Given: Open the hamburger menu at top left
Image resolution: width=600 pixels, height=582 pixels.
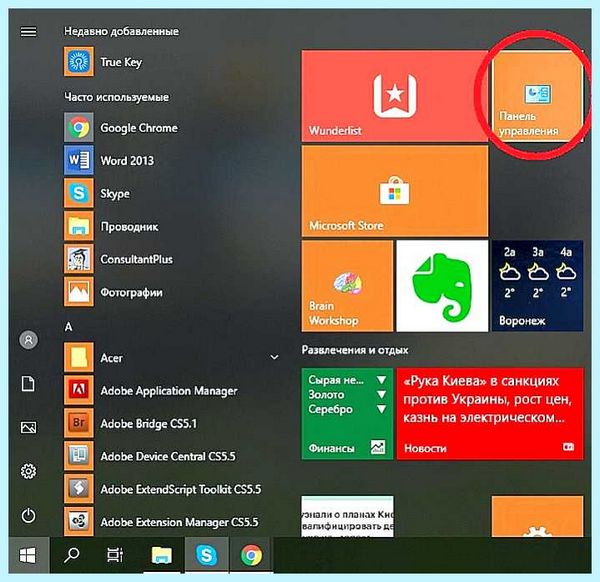Looking at the screenshot, I should 29,31.
